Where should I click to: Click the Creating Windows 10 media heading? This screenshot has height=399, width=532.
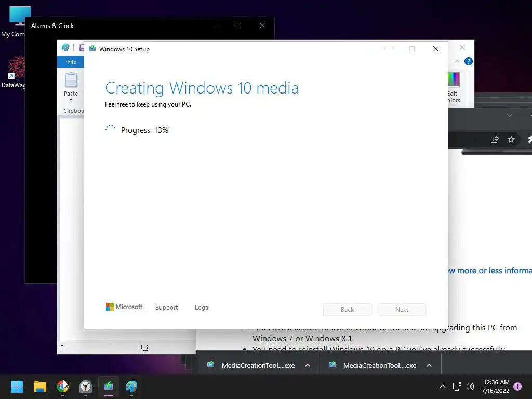click(202, 88)
